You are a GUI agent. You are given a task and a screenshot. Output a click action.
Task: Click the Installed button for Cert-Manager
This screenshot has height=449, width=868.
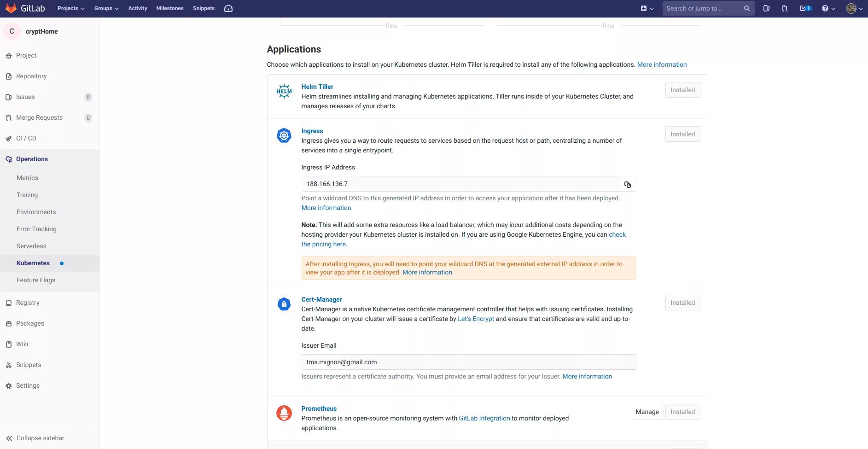[682, 303]
